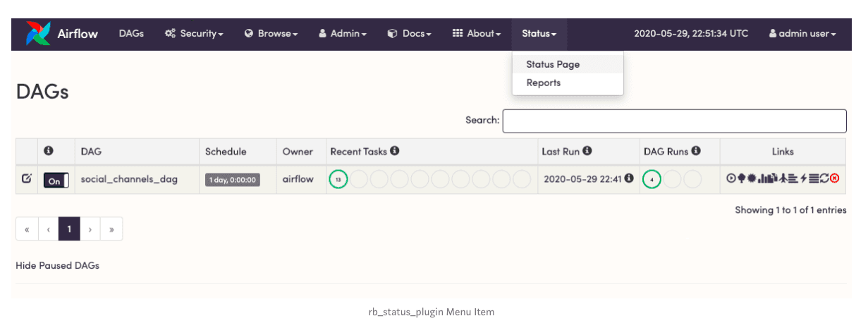Click the Landing Times plane icon
The image size is (868, 328).
click(x=782, y=179)
